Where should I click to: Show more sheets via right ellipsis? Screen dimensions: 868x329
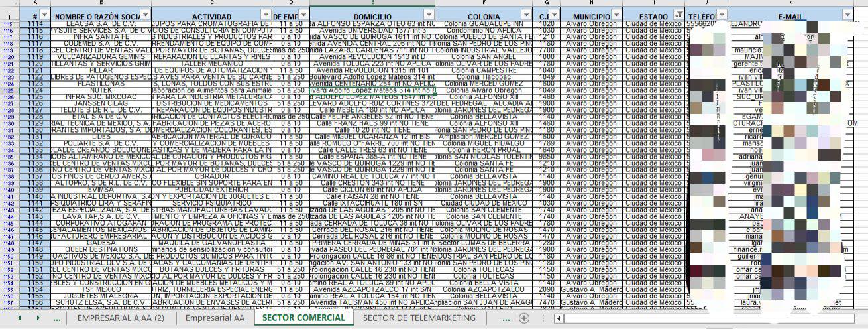point(506,318)
